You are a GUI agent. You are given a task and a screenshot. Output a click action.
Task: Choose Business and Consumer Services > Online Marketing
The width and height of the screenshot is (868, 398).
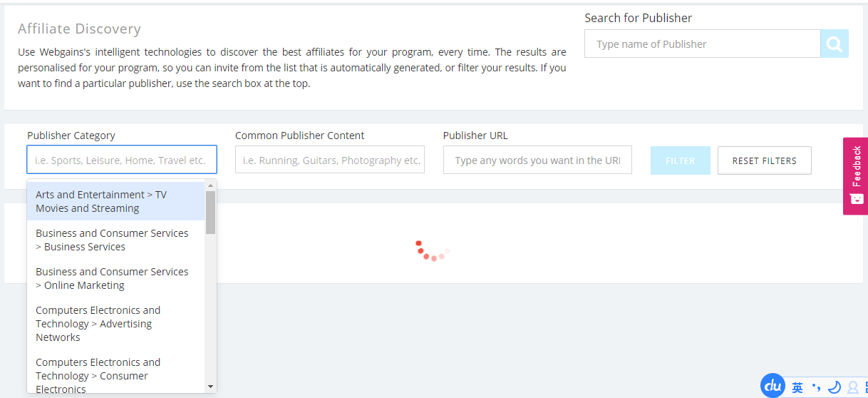pos(116,278)
